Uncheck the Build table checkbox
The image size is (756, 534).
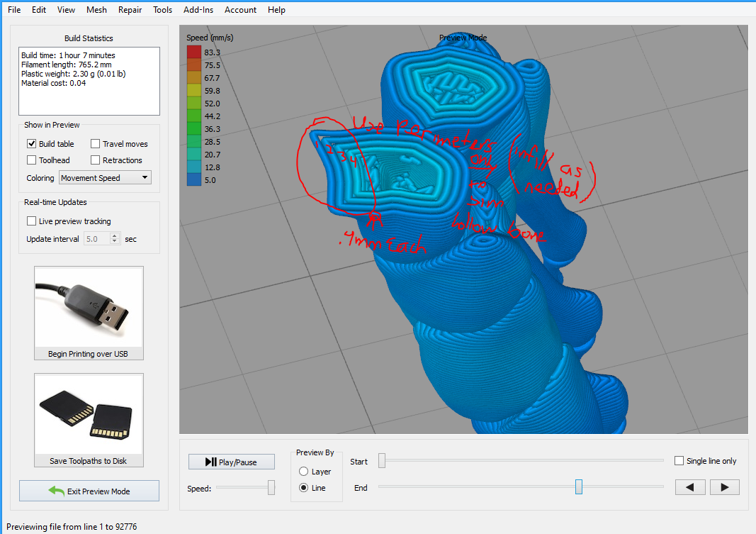pos(32,144)
